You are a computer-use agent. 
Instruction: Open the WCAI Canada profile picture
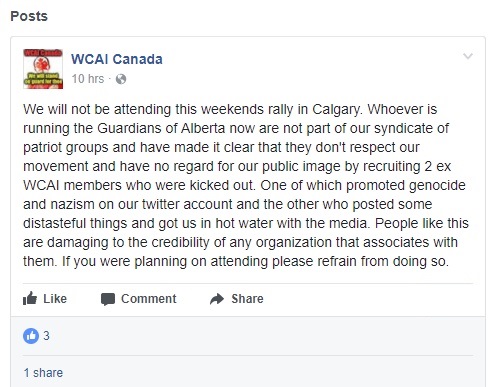[43, 69]
